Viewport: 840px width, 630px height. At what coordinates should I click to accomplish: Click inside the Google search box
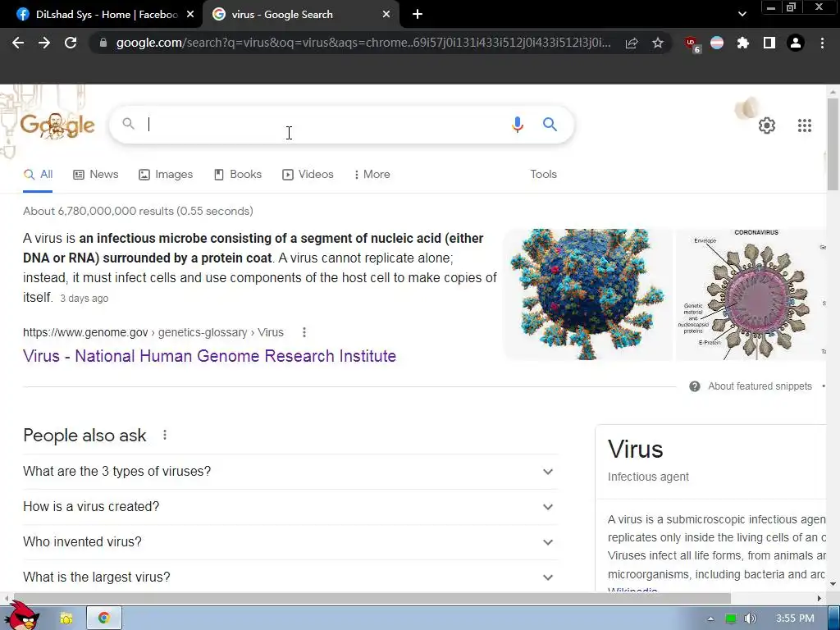(x=322, y=125)
